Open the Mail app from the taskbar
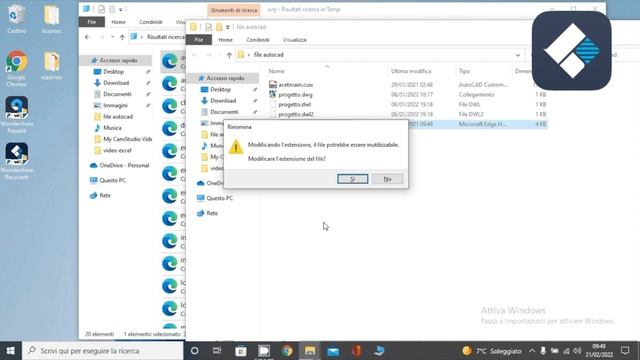 coord(333,351)
